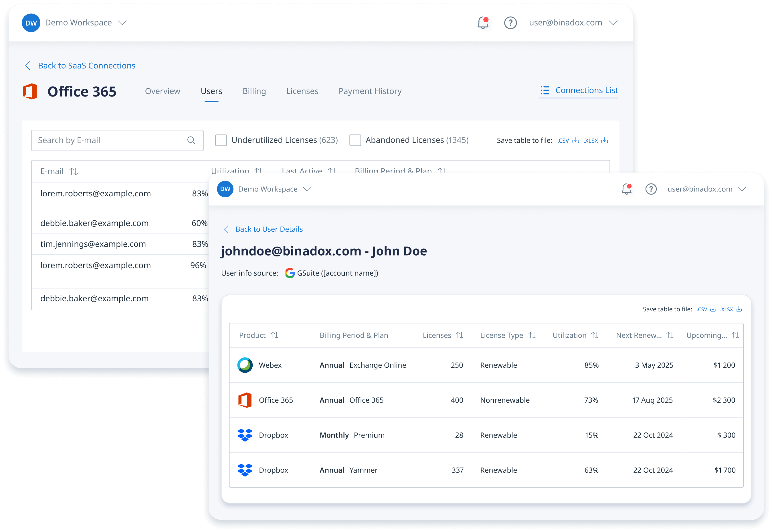Click the 17 Aug 2025 renewal date

[x=652, y=400]
